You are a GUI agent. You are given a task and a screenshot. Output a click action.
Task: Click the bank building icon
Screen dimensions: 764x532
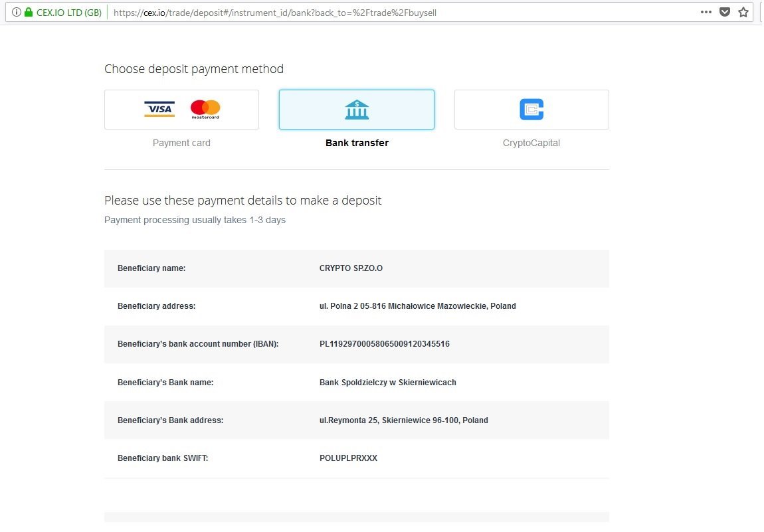(357, 110)
